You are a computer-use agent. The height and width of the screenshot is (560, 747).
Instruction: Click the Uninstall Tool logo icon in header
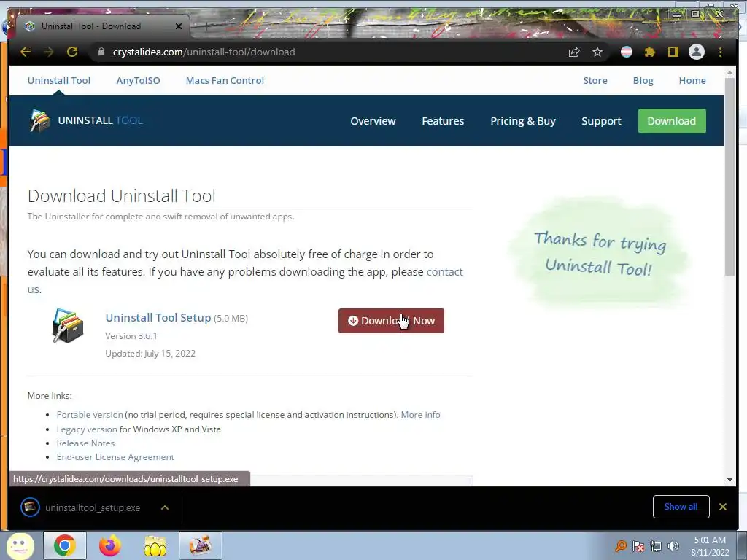coord(39,120)
